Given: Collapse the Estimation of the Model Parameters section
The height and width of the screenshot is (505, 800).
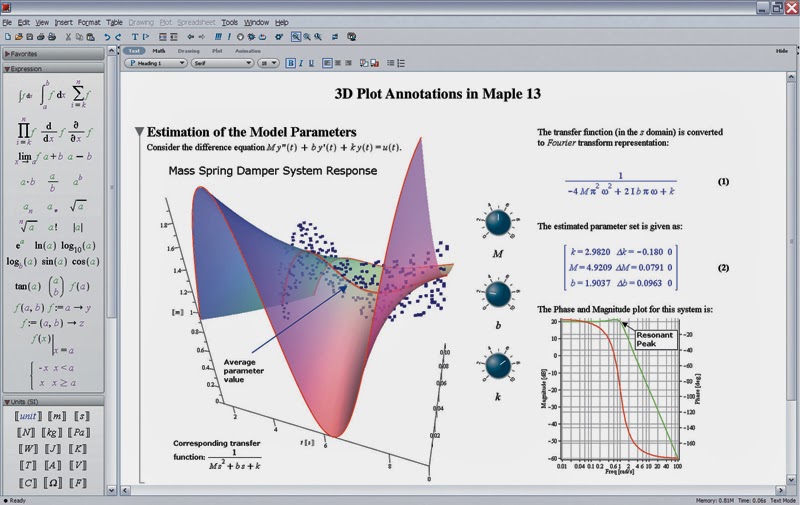Looking at the screenshot, I should pyautogui.click(x=139, y=132).
